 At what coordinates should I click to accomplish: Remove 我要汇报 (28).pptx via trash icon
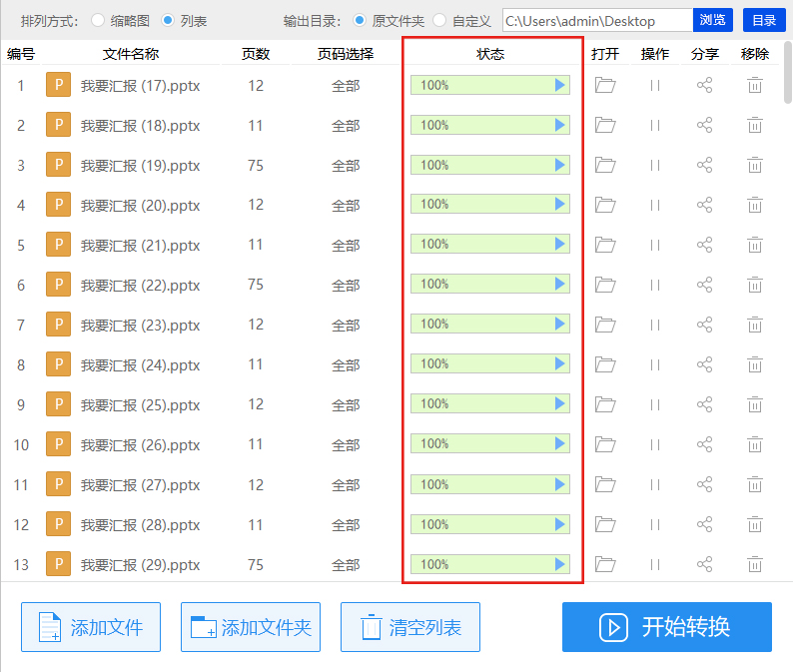(x=755, y=524)
